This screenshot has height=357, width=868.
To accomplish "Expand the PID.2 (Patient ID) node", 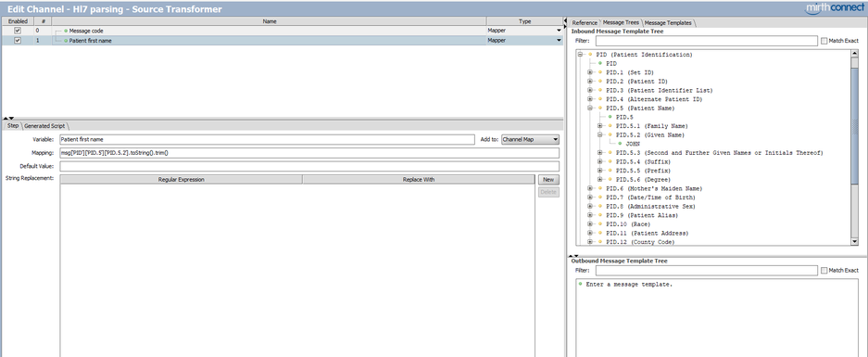I will (591, 82).
